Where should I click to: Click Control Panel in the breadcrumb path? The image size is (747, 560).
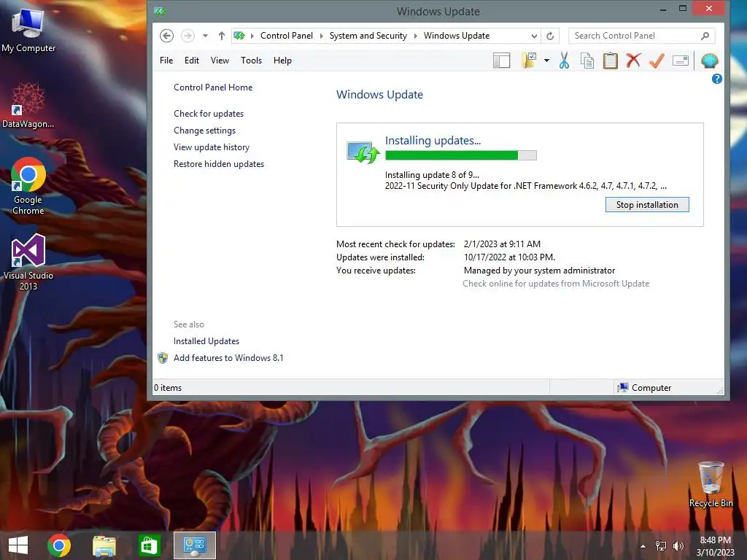(x=286, y=36)
